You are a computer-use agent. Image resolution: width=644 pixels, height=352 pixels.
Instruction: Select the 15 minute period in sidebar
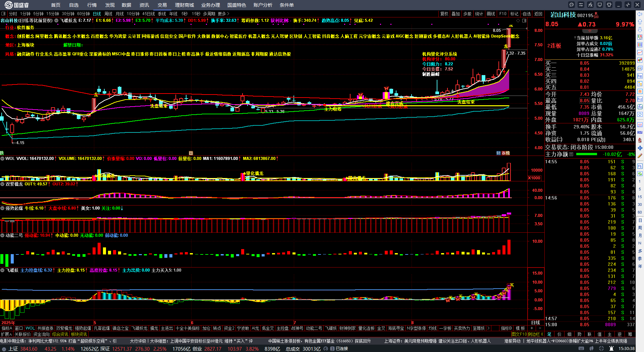click(x=640, y=197)
